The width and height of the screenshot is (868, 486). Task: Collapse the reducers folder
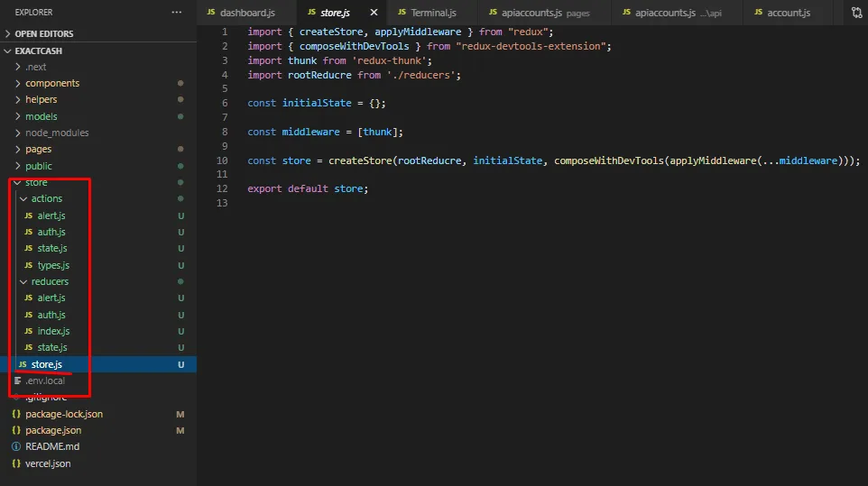tap(98, 281)
